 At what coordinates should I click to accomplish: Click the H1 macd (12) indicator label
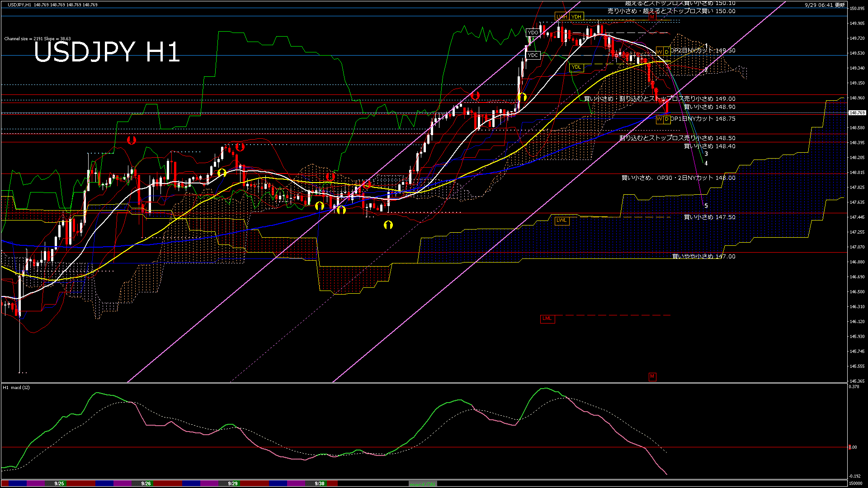pos(16,388)
